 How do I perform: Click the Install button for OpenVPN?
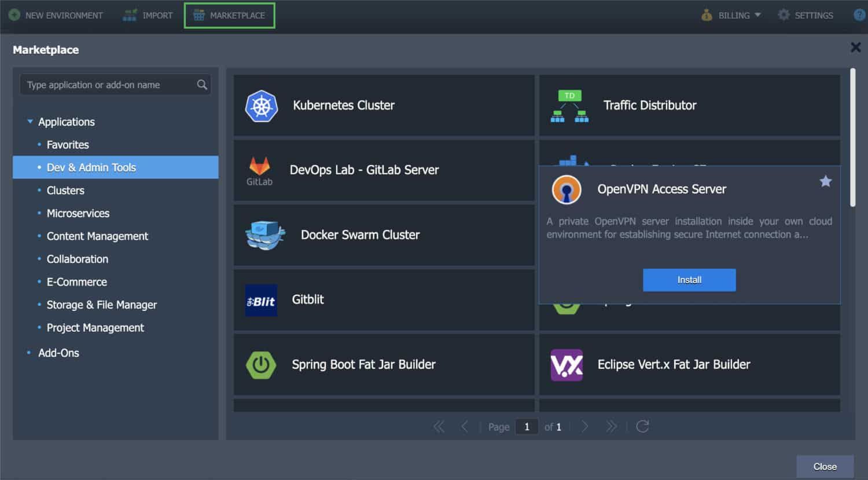click(689, 280)
